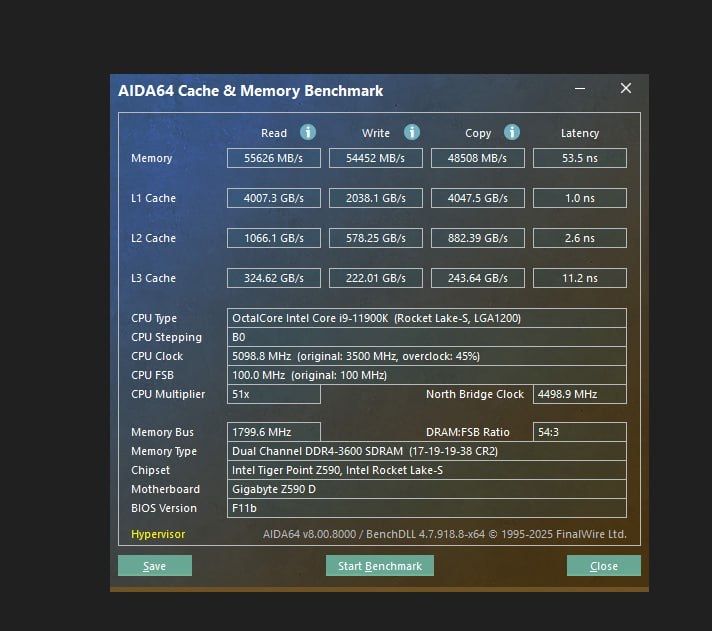Click Motherboard Gigabyte Z590 D field
Screen dimensions: 712x631
tap(427, 489)
